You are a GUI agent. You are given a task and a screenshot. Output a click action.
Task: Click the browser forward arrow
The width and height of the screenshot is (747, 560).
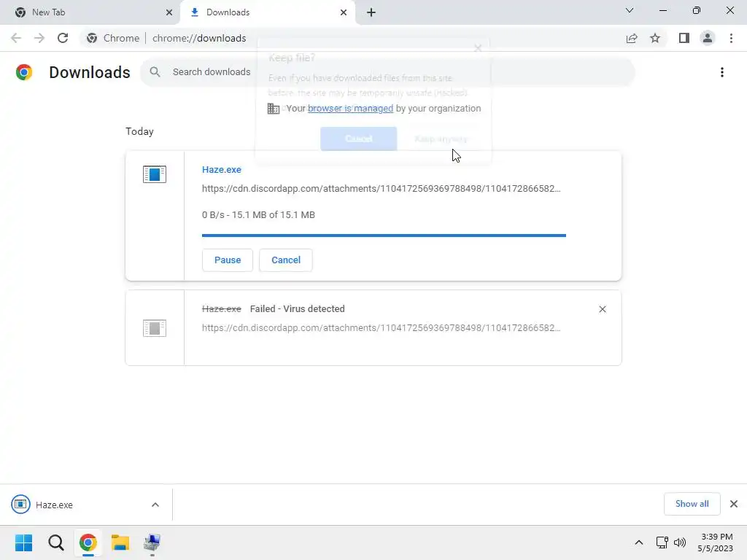tap(39, 38)
